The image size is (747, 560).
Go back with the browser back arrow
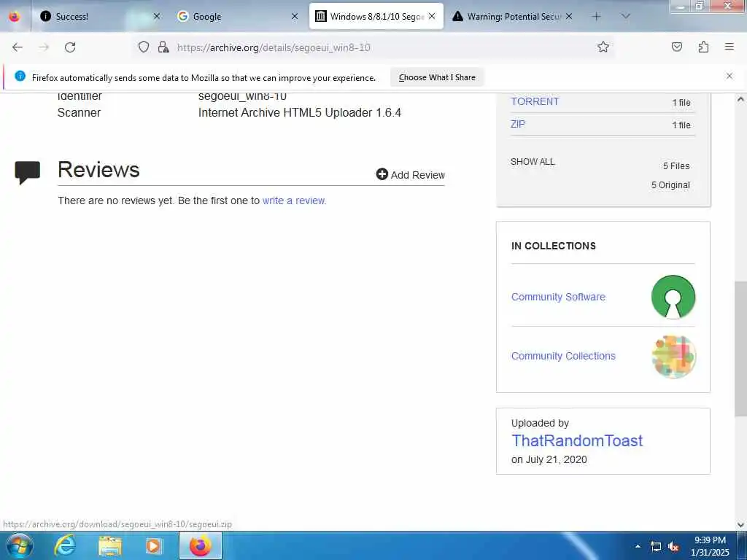[x=18, y=47]
